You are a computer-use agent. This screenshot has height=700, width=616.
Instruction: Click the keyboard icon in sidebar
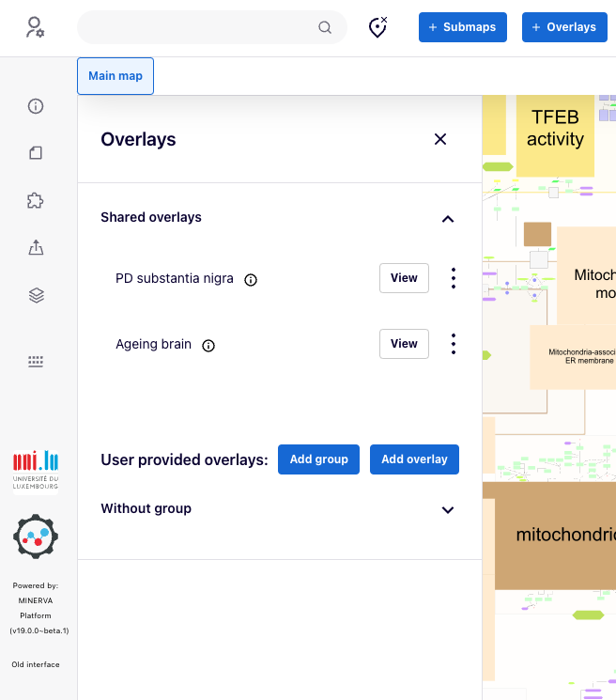[x=36, y=361]
